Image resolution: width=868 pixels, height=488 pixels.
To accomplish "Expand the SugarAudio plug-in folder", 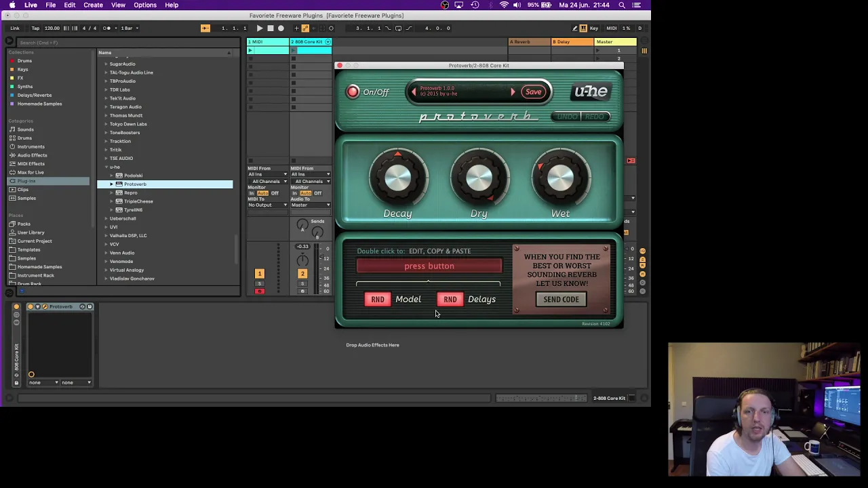I will pos(106,64).
